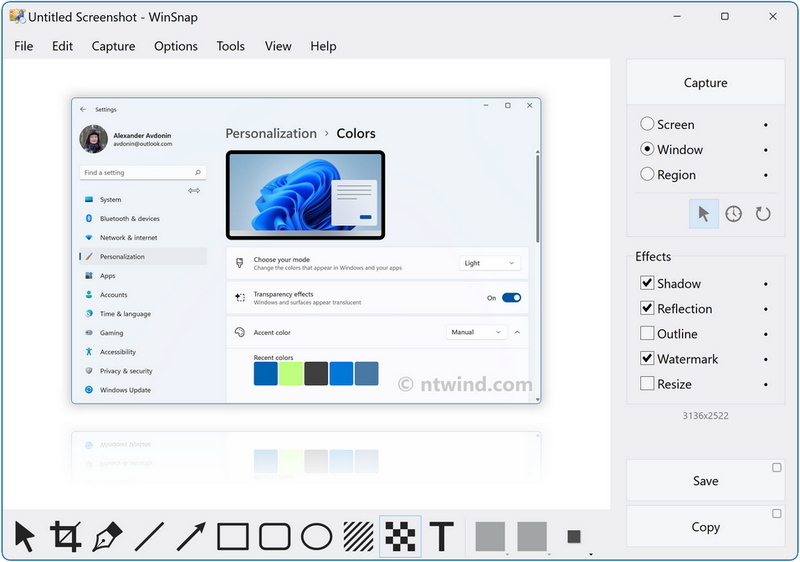Click the WinSnap app icon in title bar
800x562 pixels.
17,16
